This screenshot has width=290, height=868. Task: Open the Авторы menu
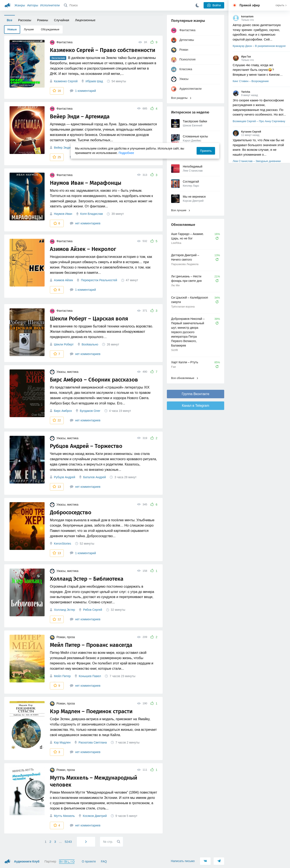32,5
